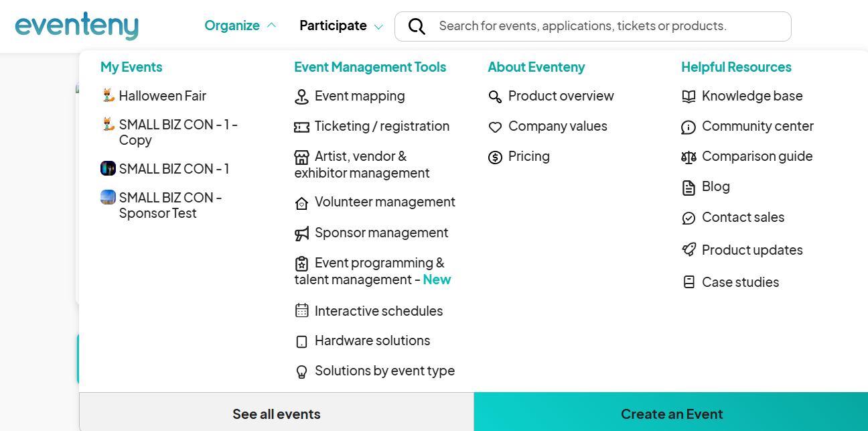Select SMALL BIZ CON - Sponsor Test
Viewport: 868px width, 431px height.
[x=169, y=205]
